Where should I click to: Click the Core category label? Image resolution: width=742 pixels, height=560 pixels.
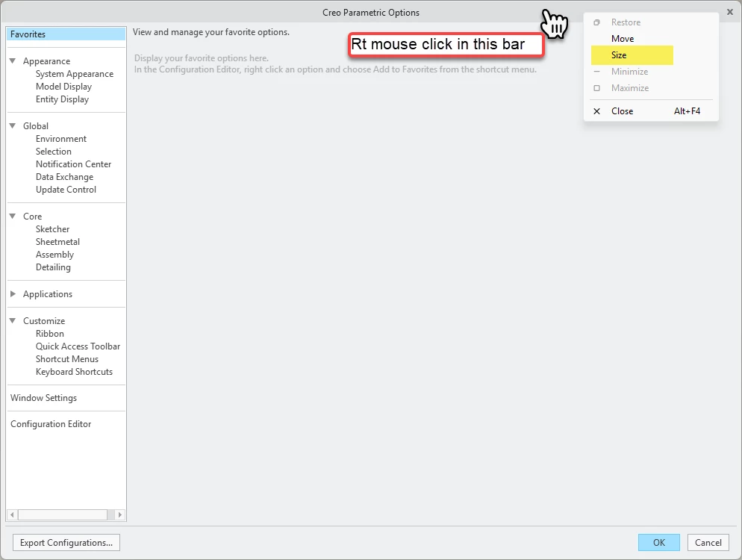click(32, 217)
